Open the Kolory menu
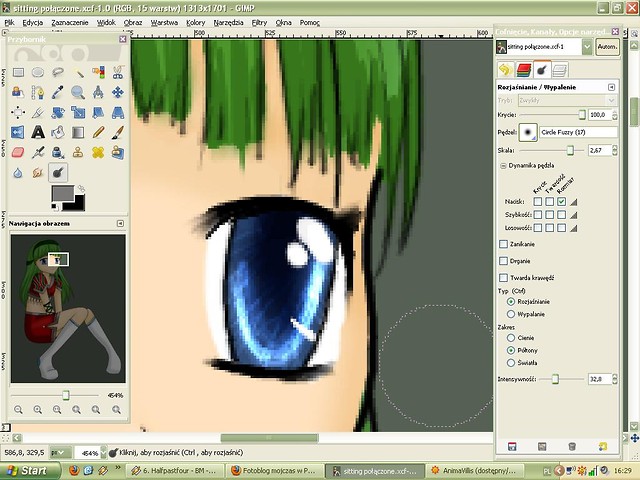 click(196, 23)
